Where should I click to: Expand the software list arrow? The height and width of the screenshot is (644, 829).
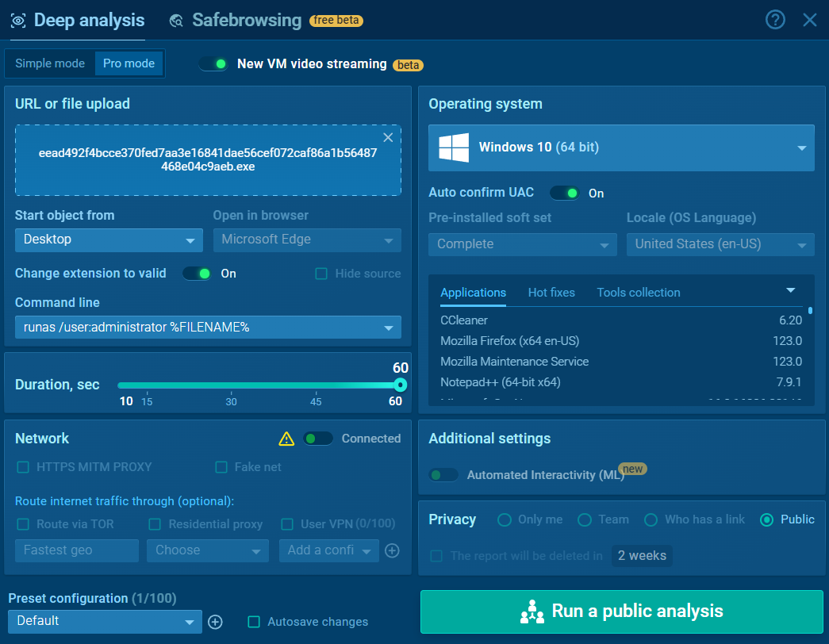click(790, 290)
